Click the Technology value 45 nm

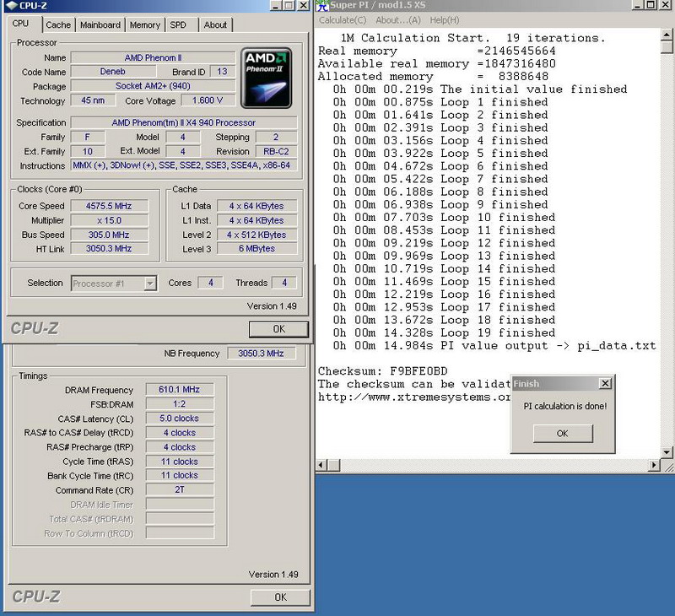coord(93,100)
